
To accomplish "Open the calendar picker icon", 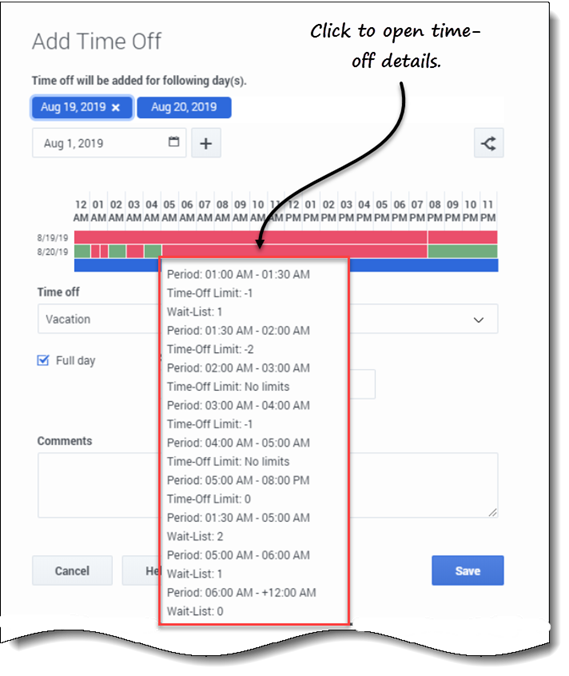I will 174,142.
